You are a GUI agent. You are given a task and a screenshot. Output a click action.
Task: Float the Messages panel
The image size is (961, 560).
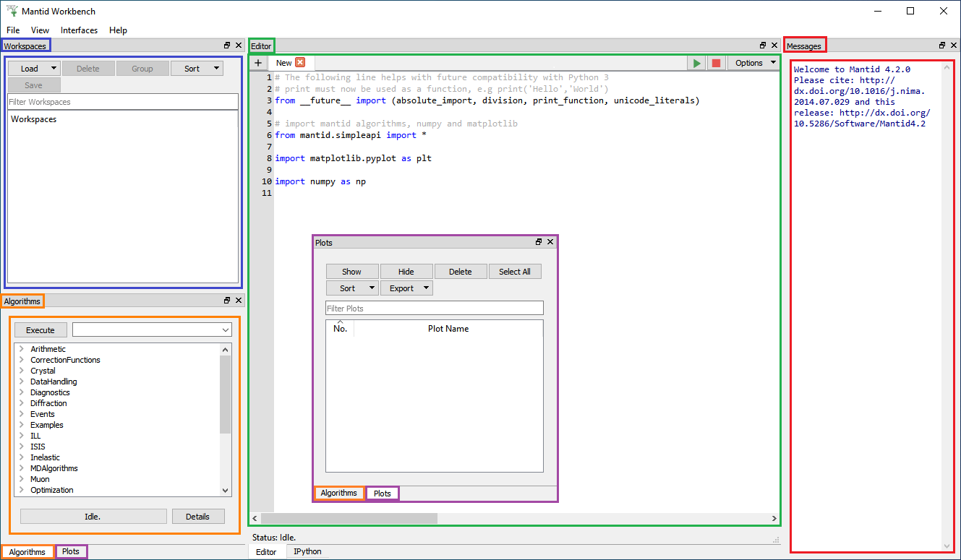(x=942, y=46)
